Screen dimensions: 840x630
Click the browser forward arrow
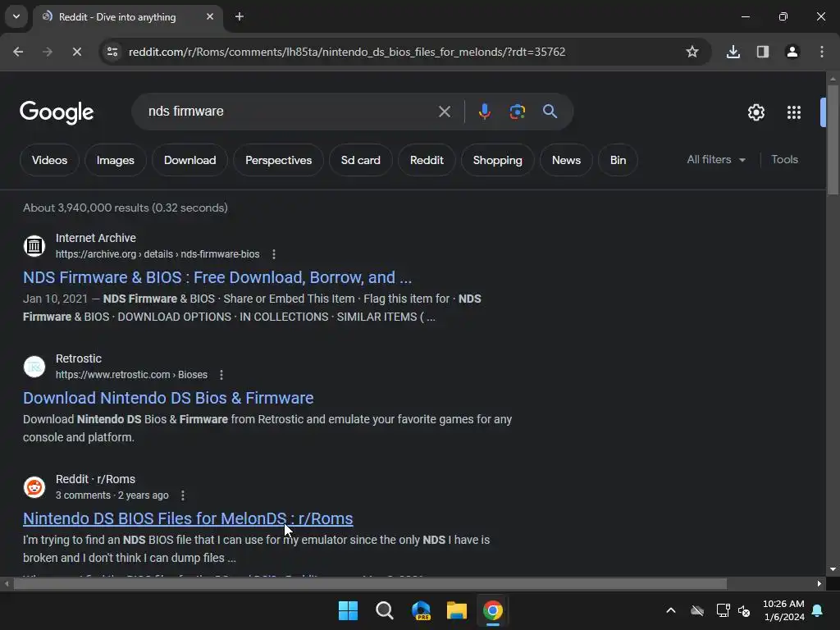click(x=48, y=52)
